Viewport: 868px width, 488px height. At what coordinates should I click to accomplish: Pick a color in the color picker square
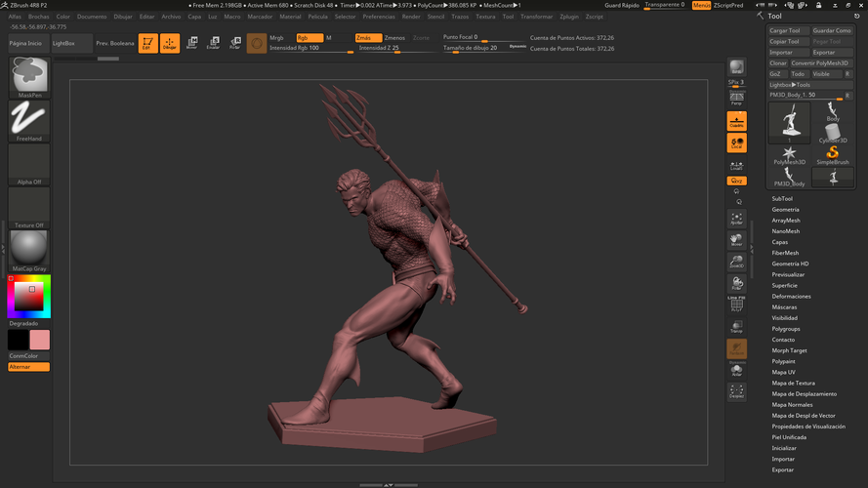pyautogui.click(x=28, y=297)
